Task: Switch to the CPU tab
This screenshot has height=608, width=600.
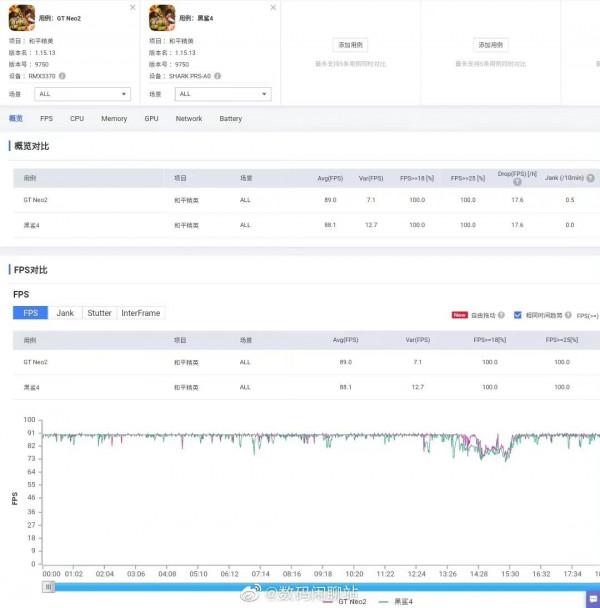Action: pyautogui.click(x=77, y=119)
